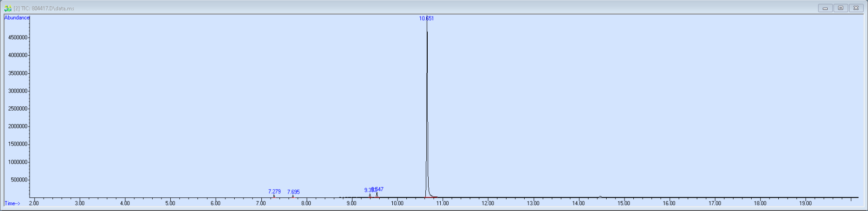Click the 19.00 time axis label

coord(805,203)
